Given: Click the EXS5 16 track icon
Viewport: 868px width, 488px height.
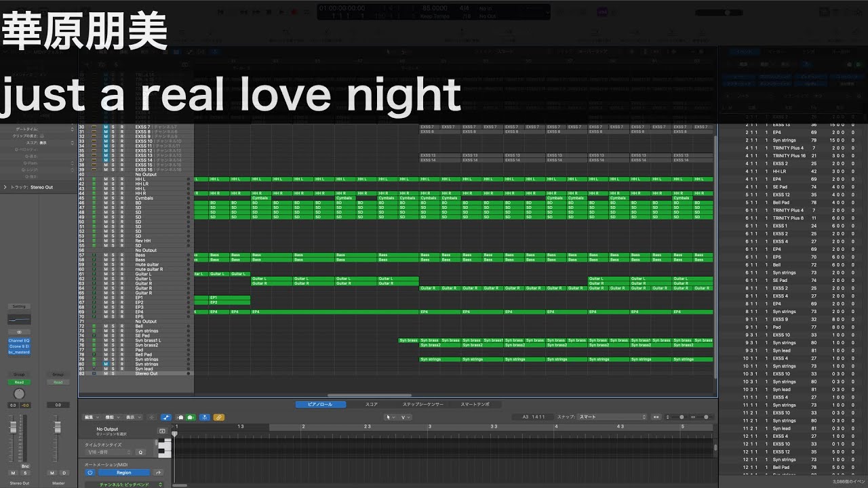Looking at the screenshot, I should (94, 169).
